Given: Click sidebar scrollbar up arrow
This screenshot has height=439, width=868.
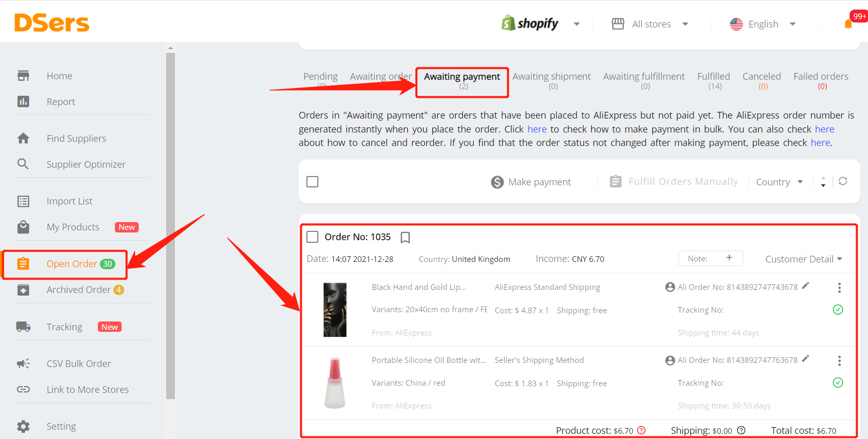Looking at the screenshot, I should coord(170,48).
